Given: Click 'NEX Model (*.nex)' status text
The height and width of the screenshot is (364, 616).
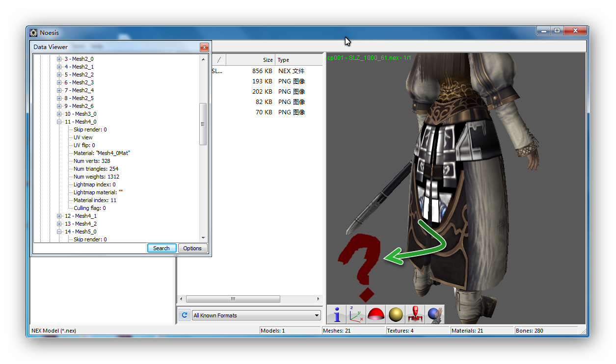Looking at the screenshot, I should 54,331.
